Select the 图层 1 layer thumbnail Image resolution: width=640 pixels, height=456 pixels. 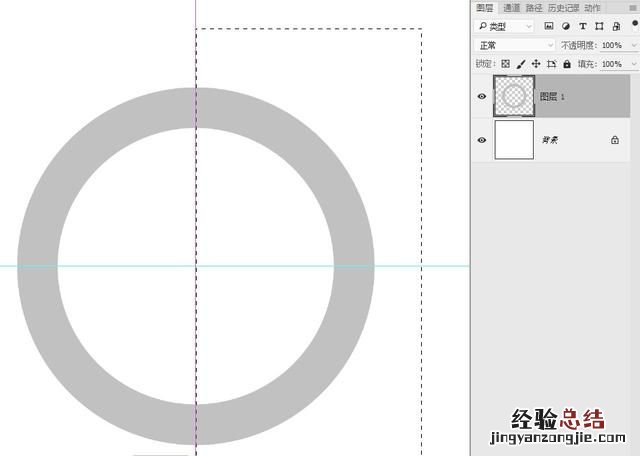[514, 96]
